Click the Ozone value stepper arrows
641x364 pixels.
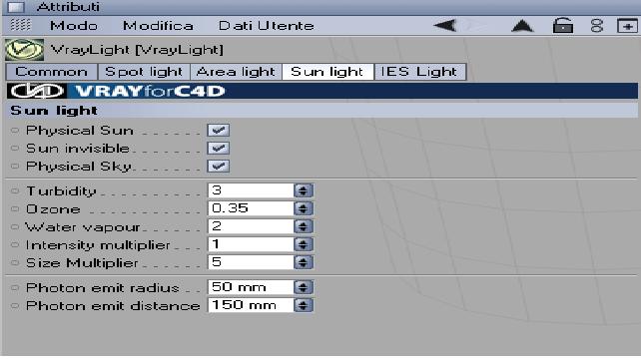[x=303, y=208]
